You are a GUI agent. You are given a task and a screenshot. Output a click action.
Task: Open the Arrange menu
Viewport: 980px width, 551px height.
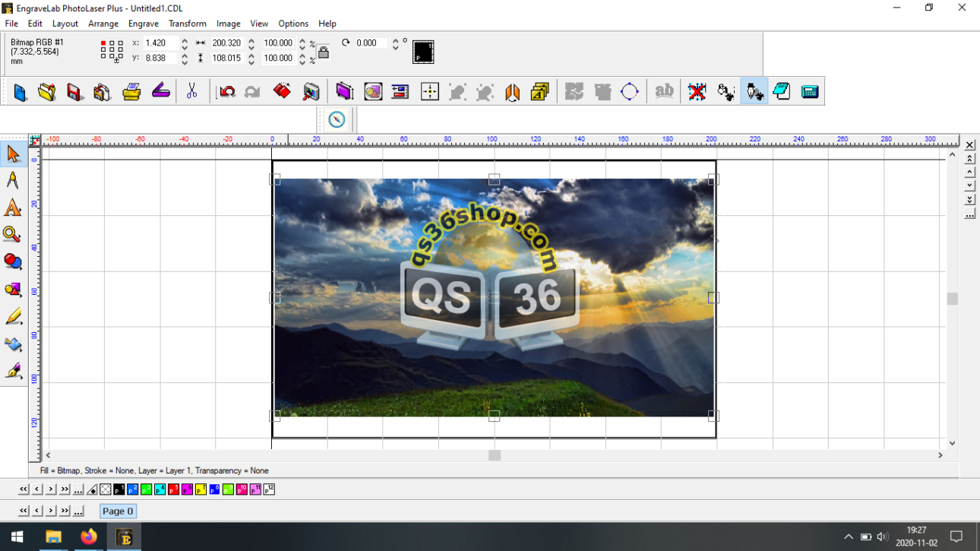click(x=103, y=24)
